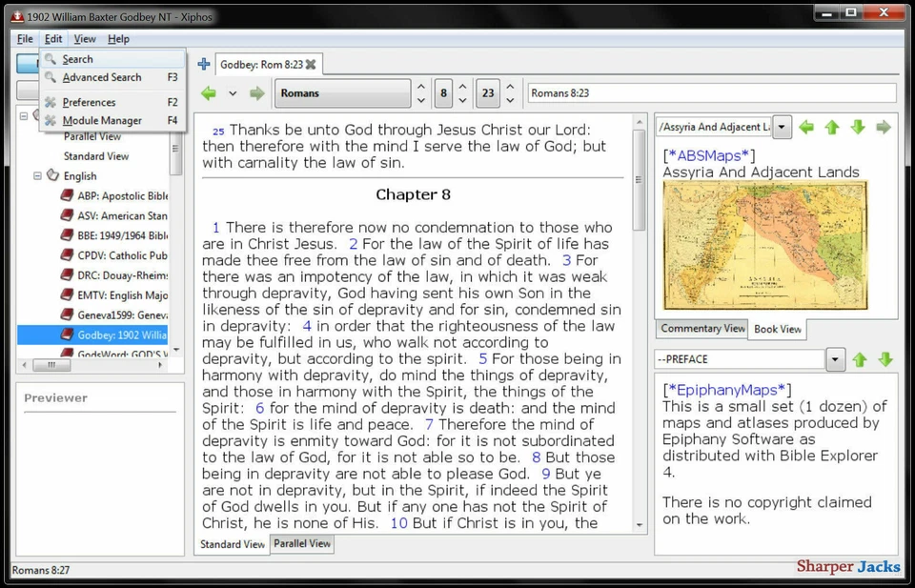Open the Assyria And Adjacent Lands dropdown

tap(781, 126)
